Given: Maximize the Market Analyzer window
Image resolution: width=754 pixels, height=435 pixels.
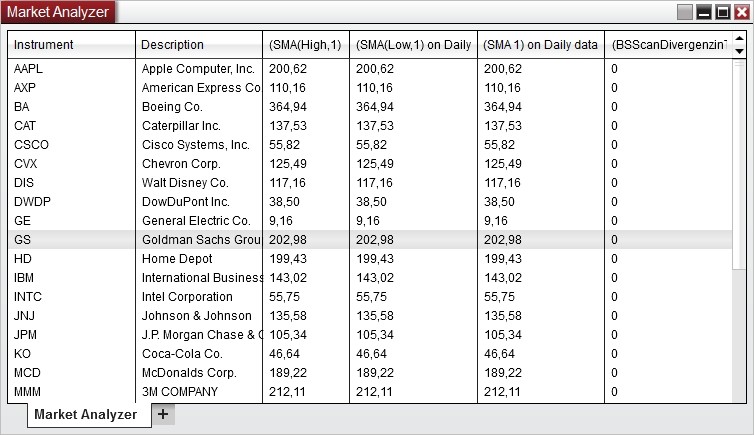Looking at the screenshot, I should click(x=722, y=13).
